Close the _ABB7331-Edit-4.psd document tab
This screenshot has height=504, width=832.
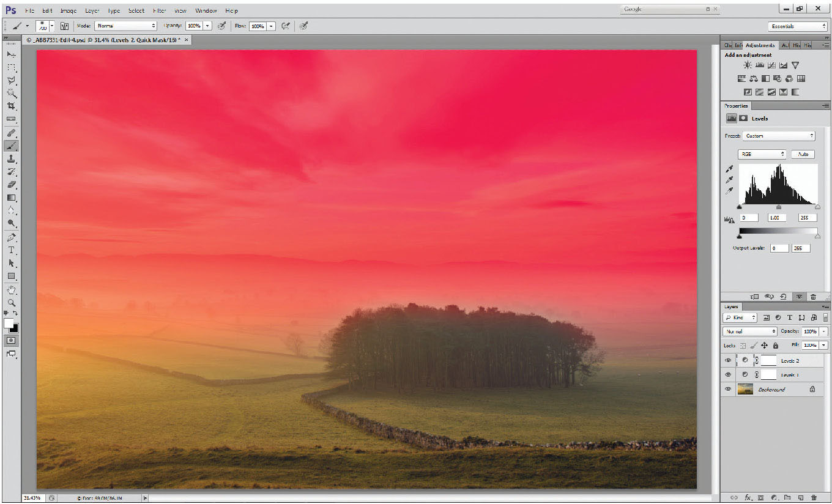(187, 40)
